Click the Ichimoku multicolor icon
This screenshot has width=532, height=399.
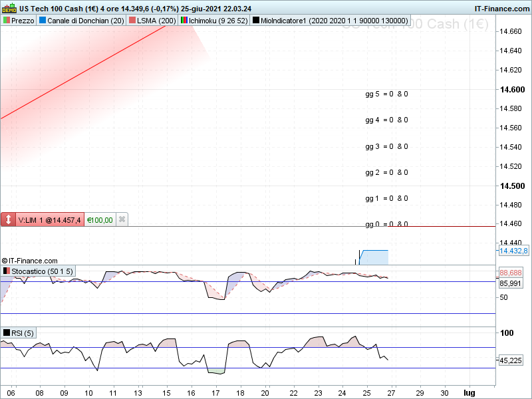pyautogui.click(x=184, y=21)
